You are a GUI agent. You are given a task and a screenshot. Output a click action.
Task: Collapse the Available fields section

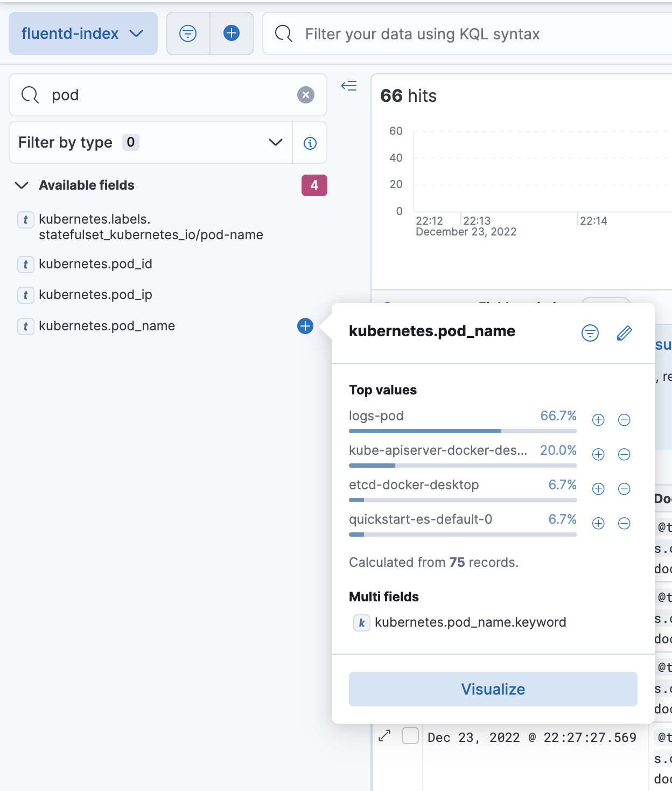coord(21,185)
